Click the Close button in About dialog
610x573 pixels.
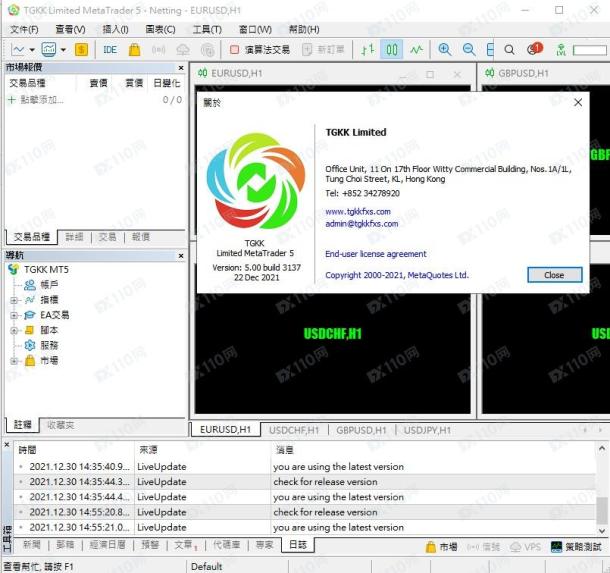554,275
